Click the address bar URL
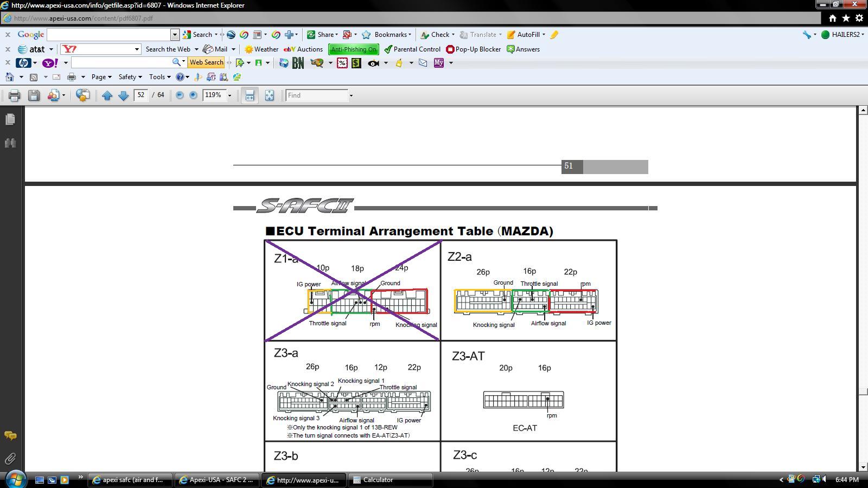This screenshot has width=868, height=488. click(x=84, y=18)
